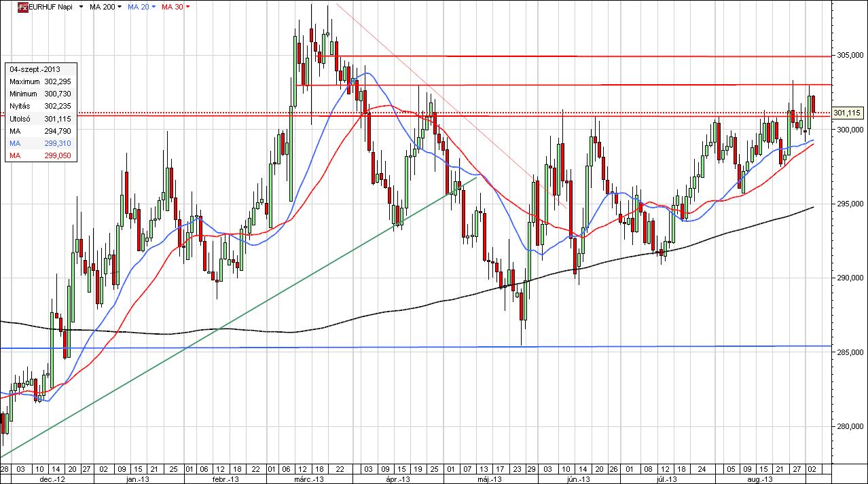Click the Utolsó 301,115 row
This screenshot has width=868, height=484.
click(40, 119)
